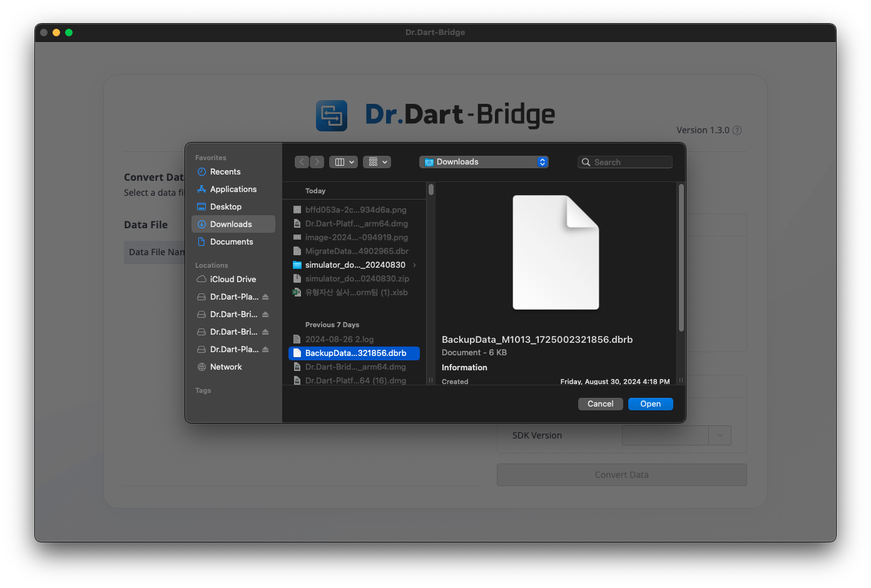The width and height of the screenshot is (871, 588).
Task: Click the forward navigation arrow
Action: point(317,162)
